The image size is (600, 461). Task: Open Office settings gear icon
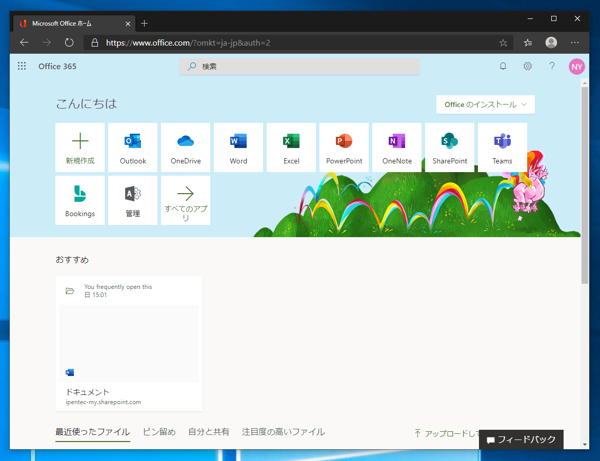pos(527,66)
